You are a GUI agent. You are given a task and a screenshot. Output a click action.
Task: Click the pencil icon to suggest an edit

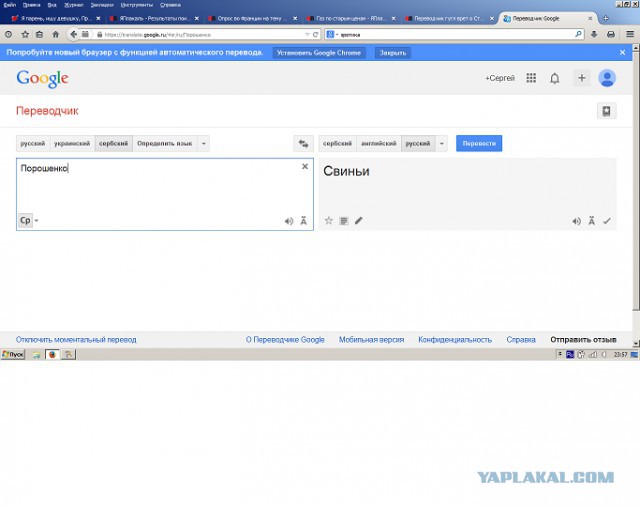pyautogui.click(x=358, y=221)
